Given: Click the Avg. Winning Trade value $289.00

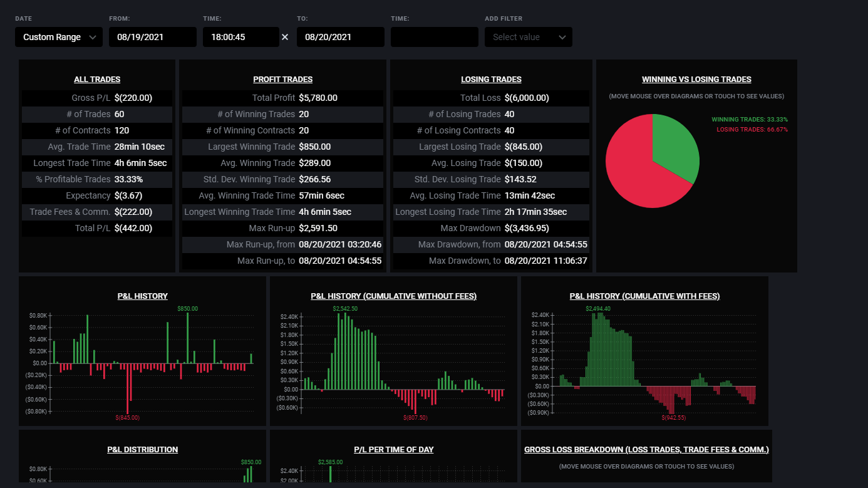Looking at the screenshot, I should 315,163.
